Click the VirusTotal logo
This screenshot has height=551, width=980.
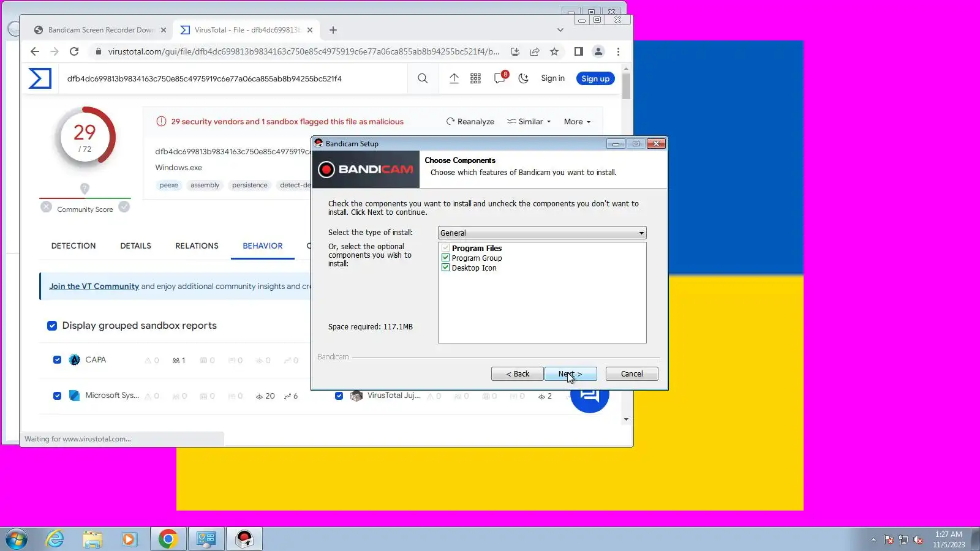click(40, 78)
